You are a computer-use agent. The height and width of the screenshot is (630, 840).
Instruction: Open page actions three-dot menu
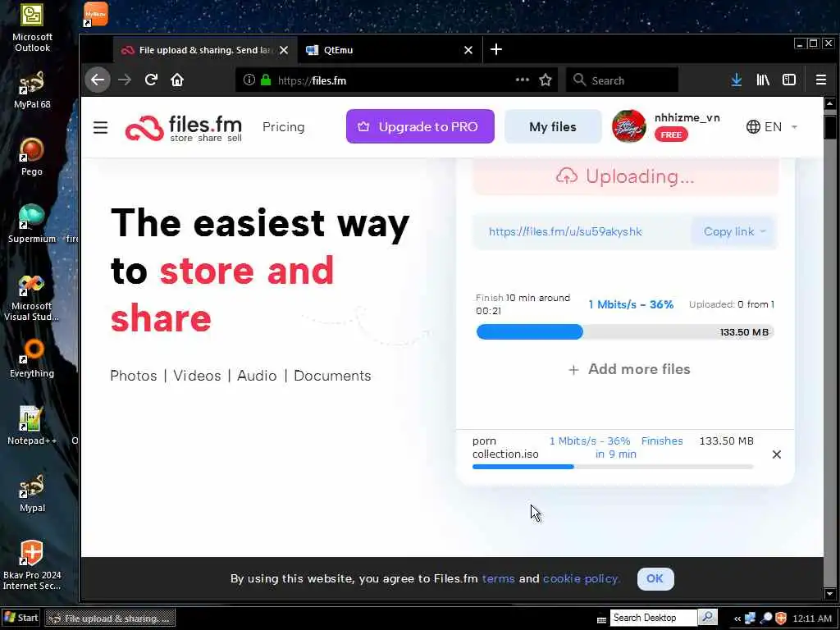(523, 80)
